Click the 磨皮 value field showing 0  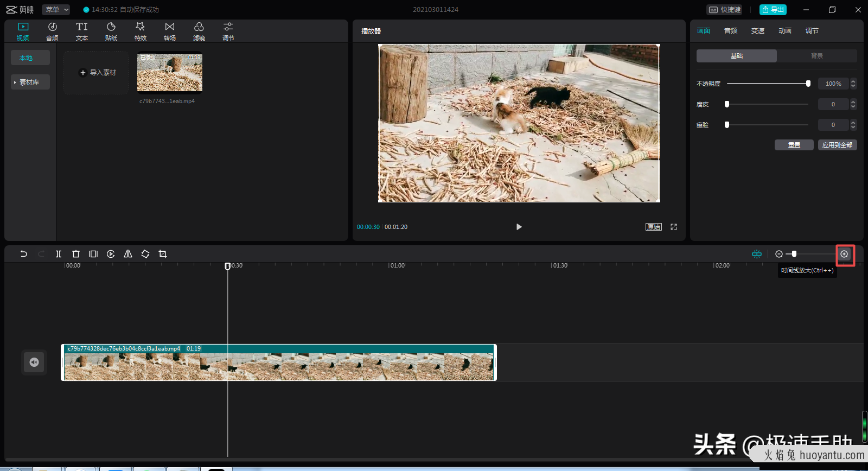coord(833,104)
